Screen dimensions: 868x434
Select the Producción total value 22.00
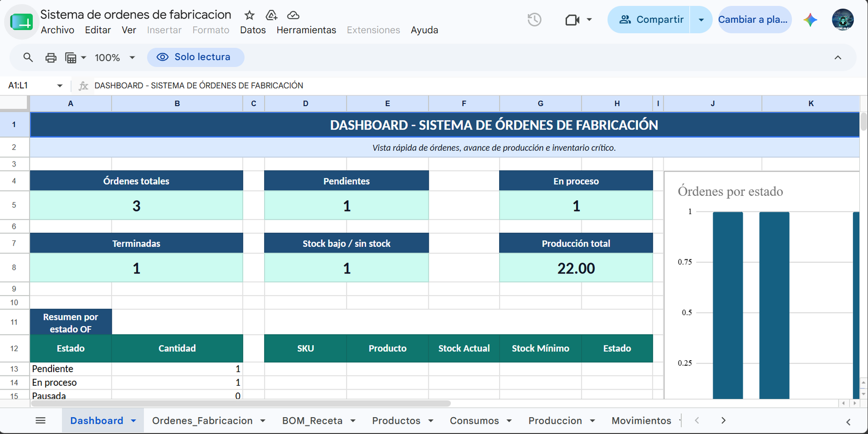point(576,268)
